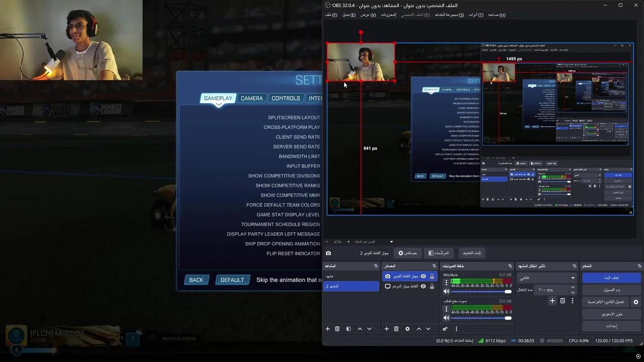Viewport: 644px width, 362px height.
Task: Click the 300 ms transition duration field
Action: tap(551, 290)
